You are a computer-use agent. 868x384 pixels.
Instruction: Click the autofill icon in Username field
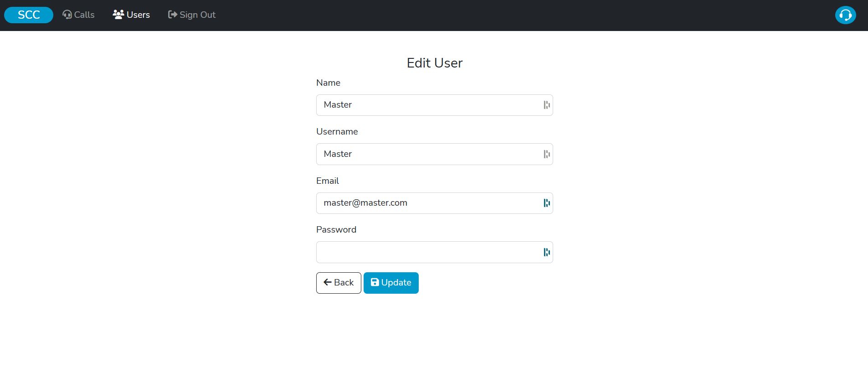(x=546, y=154)
